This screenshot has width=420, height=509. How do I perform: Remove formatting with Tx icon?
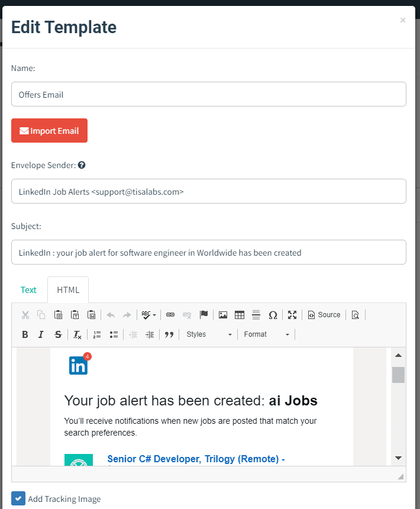pyautogui.click(x=77, y=334)
